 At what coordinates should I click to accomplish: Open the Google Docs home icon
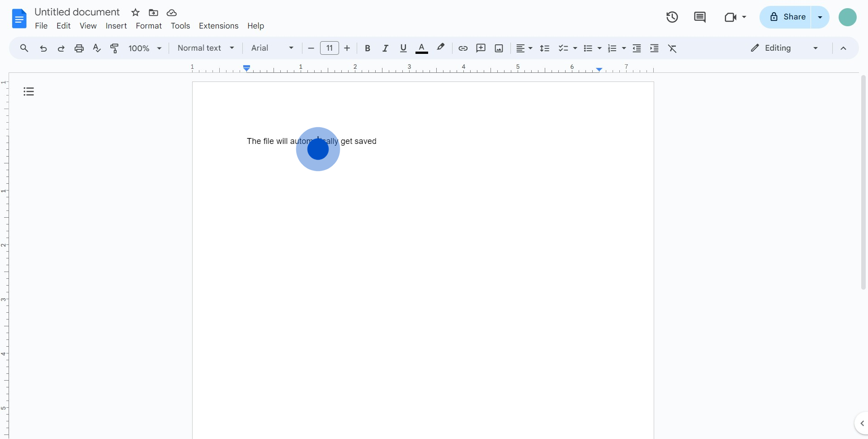coord(19,19)
